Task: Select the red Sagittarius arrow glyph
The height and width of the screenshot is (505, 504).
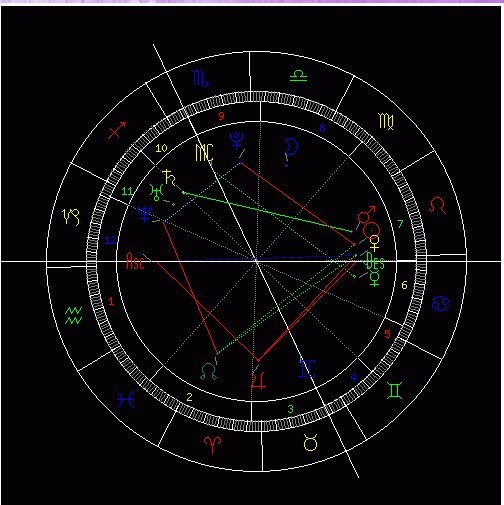Action: (117, 130)
